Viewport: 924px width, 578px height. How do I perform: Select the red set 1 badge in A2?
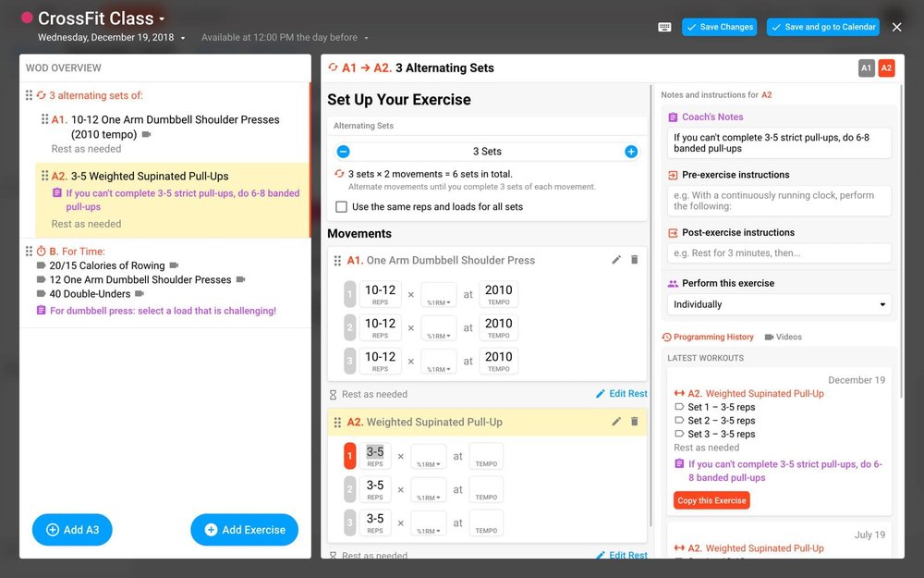click(350, 456)
